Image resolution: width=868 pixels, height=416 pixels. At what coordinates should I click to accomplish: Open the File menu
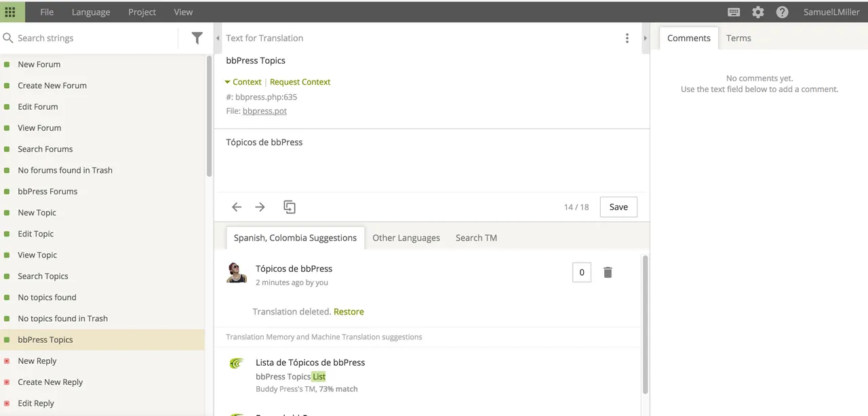(x=47, y=12)
